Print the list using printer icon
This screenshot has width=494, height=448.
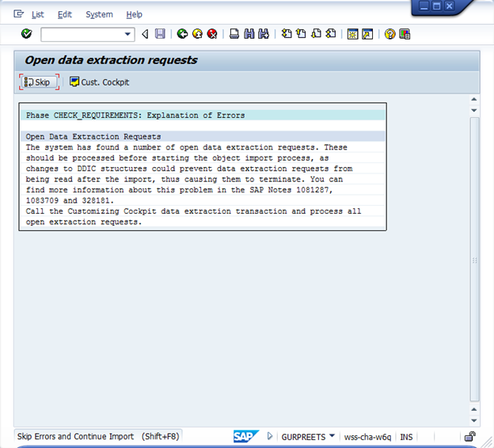[x=234, y=34]
